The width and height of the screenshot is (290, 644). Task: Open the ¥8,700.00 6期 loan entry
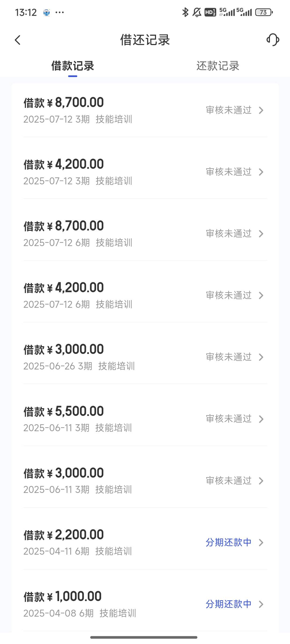pyautogui.click(x=145, y=233)
